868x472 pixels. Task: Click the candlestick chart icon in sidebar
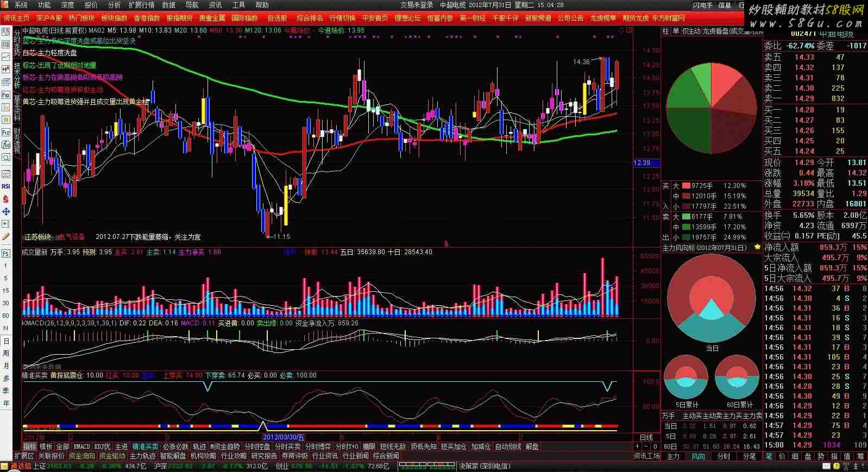click(x=6, y=69)
